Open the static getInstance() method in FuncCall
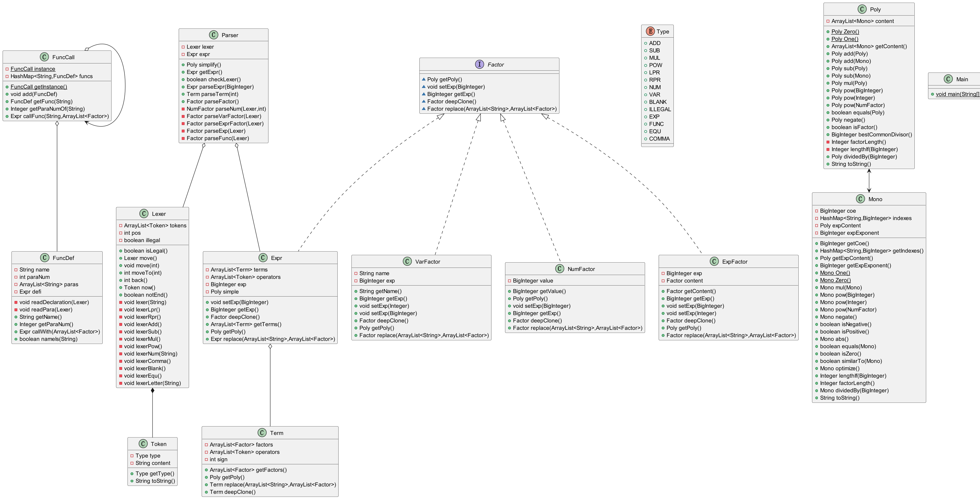 click(39, 87)
